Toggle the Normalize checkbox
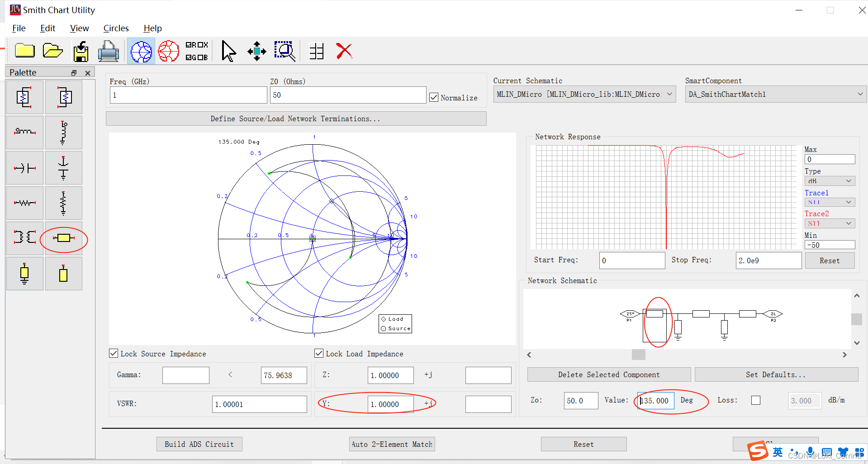868x464 pixels. click(434, 97)
